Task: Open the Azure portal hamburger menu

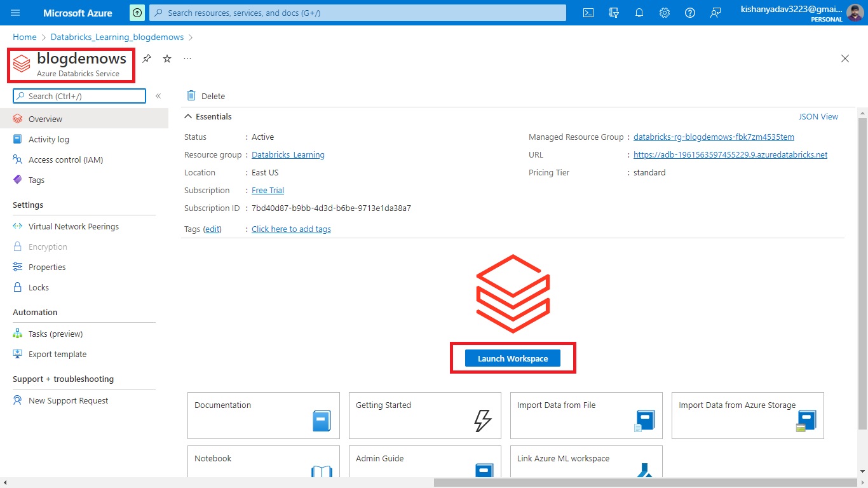Action: [15, 13]
